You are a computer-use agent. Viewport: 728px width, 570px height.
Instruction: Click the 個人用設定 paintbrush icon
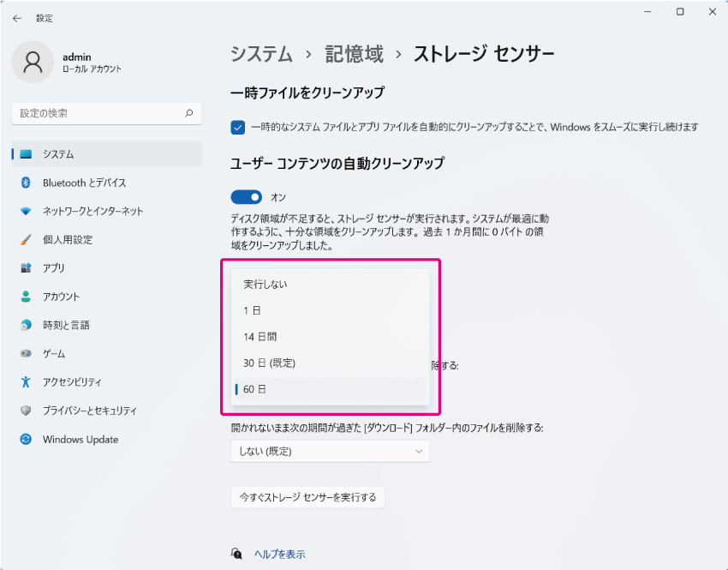click(26, 240)
